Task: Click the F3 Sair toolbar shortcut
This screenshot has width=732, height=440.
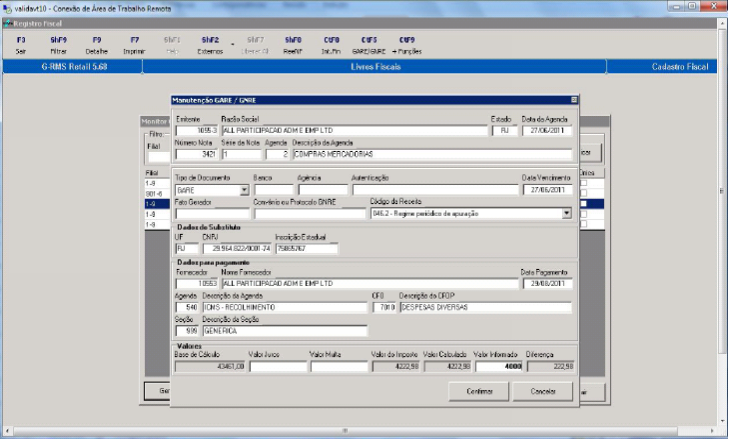Action: tap(22, 44)
